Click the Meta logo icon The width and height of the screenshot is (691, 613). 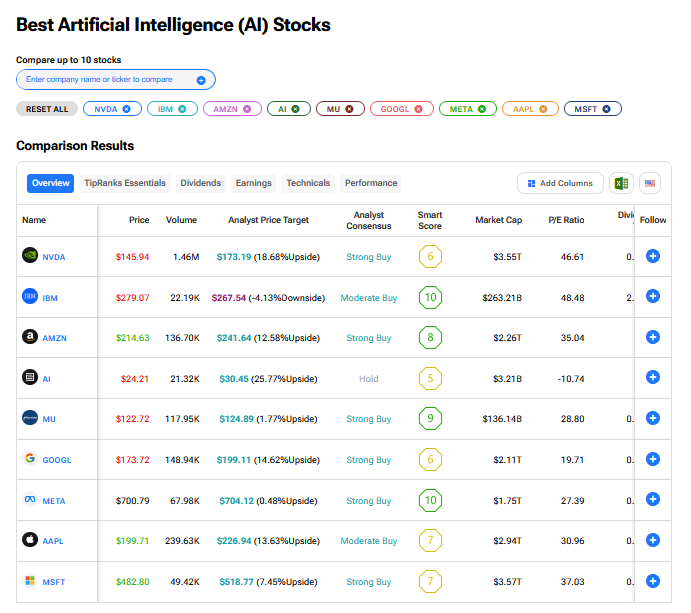[x=30, y=499]
